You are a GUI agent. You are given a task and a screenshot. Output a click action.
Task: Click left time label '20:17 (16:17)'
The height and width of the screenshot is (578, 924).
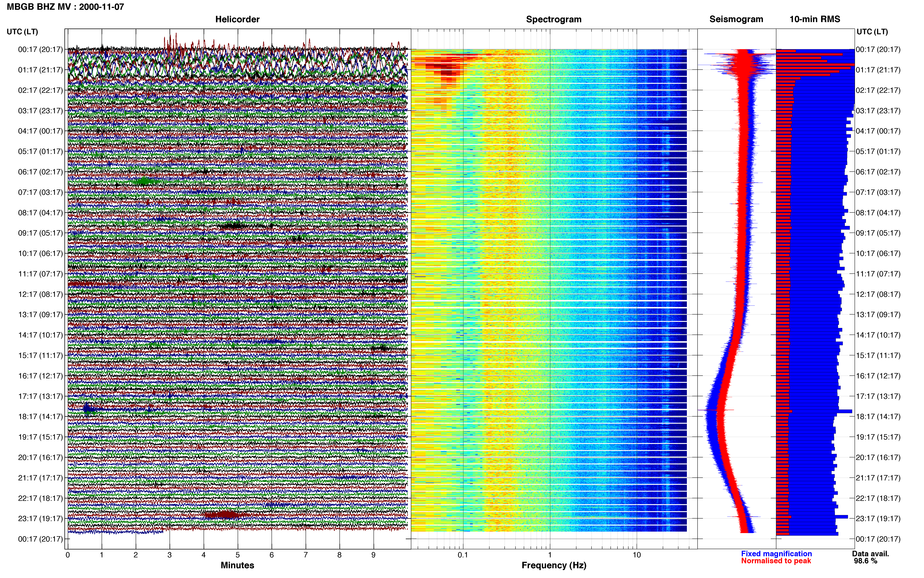40,457
